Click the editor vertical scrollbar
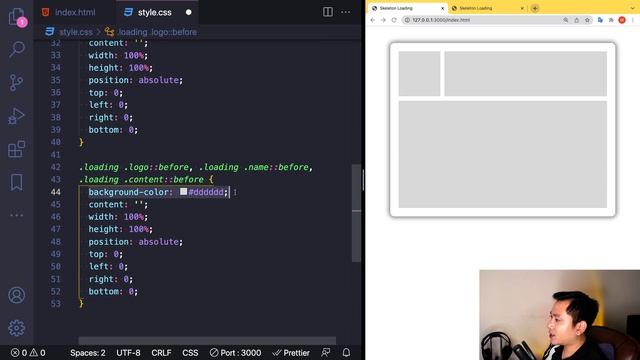The image size is (640, 360). click(x=356, y=213)
